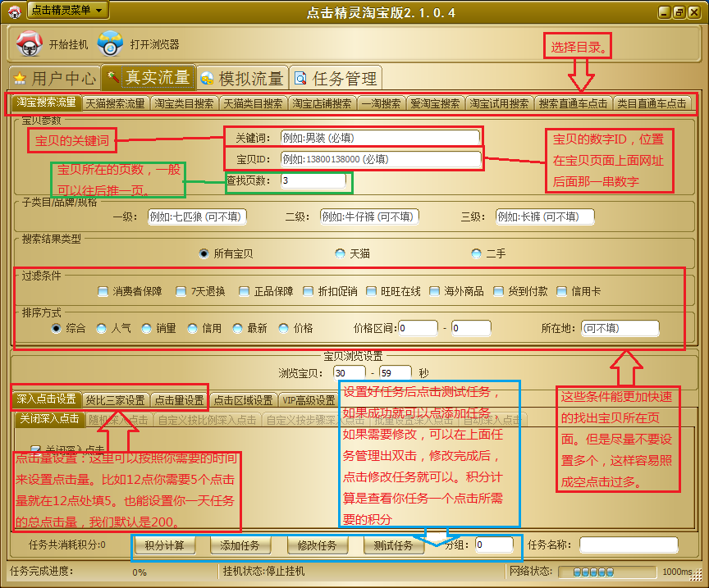
Task: Select the 所有宝贝 radio button
Action: pyautogui.click(x=204, y=253)
